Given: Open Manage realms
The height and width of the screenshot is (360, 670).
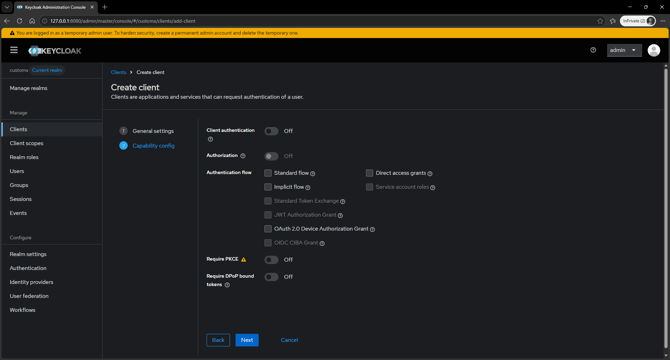Looking at the screenshot, I should click(52, 88).
